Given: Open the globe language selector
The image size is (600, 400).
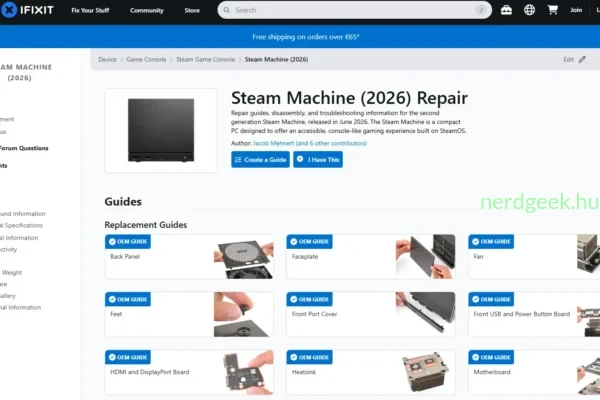Looking at the screenshot, I should click(529, 10).
